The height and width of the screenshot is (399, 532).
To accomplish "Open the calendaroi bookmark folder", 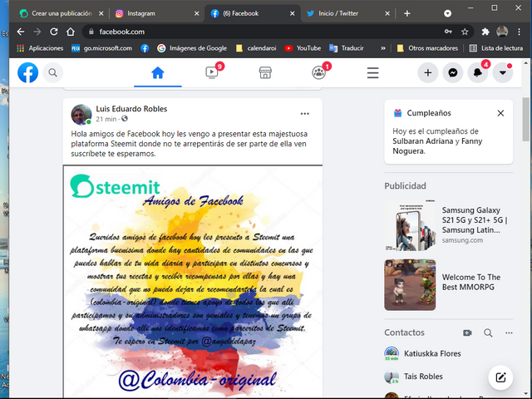I will click(256, 48).
